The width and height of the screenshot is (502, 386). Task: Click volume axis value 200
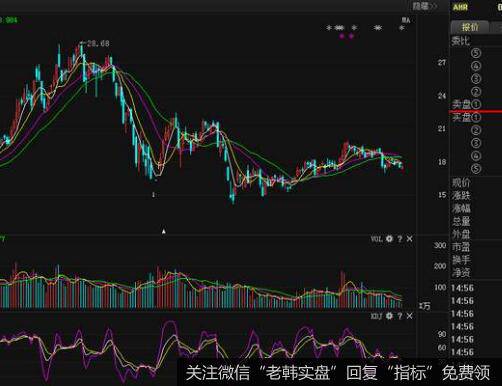(x=440, y=266)
